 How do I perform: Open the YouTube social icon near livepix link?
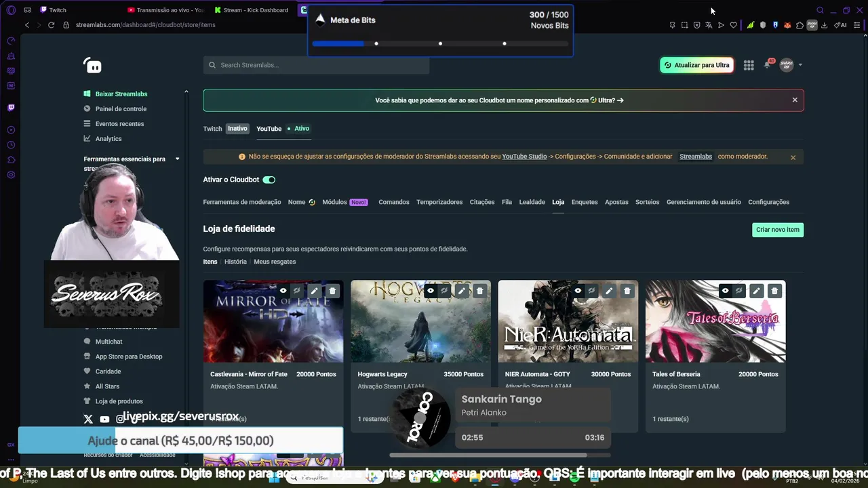(104, 420)
